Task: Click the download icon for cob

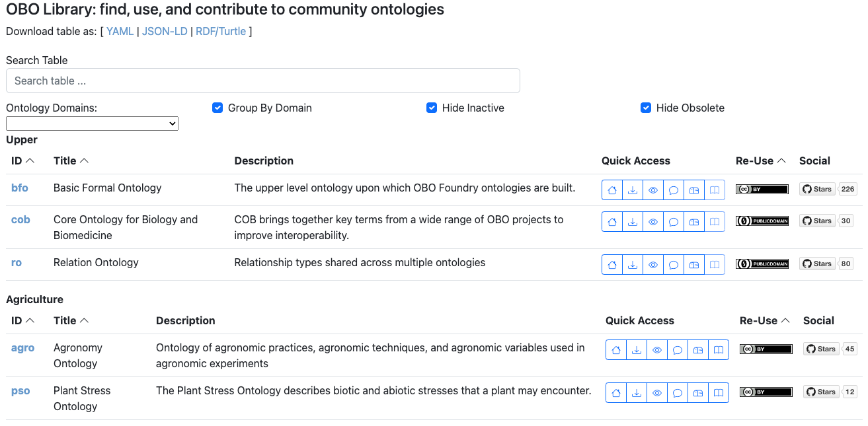Action: (633, 222)
